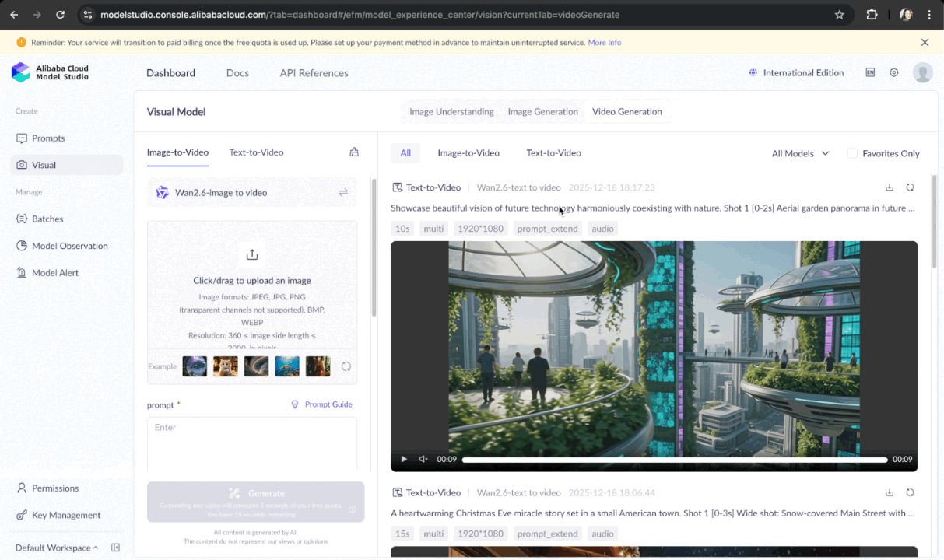
Task: Expand the All Models dropdown
Action: [800, 153]
